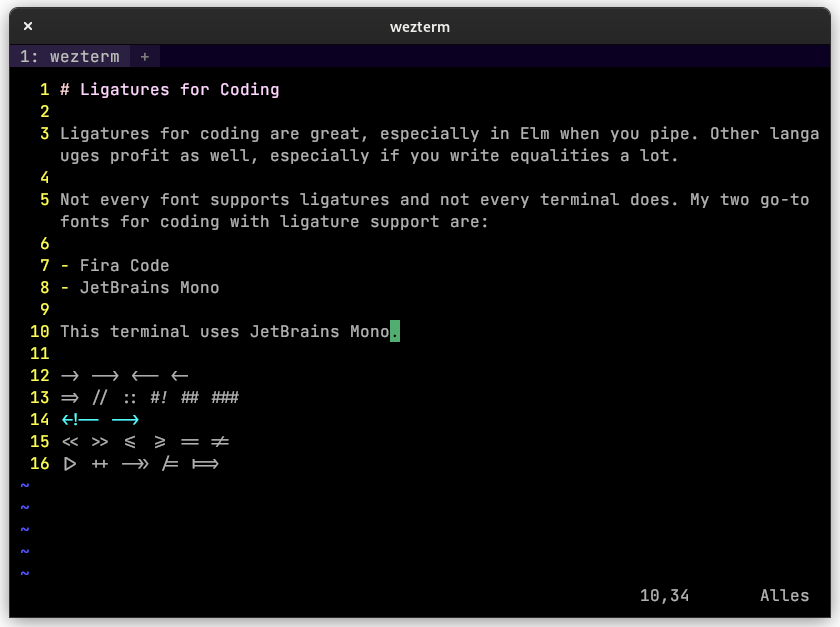Screen dimensions: 840x627
Task: Click the slash-equals ligature on line 16
Action: point(170,464)
